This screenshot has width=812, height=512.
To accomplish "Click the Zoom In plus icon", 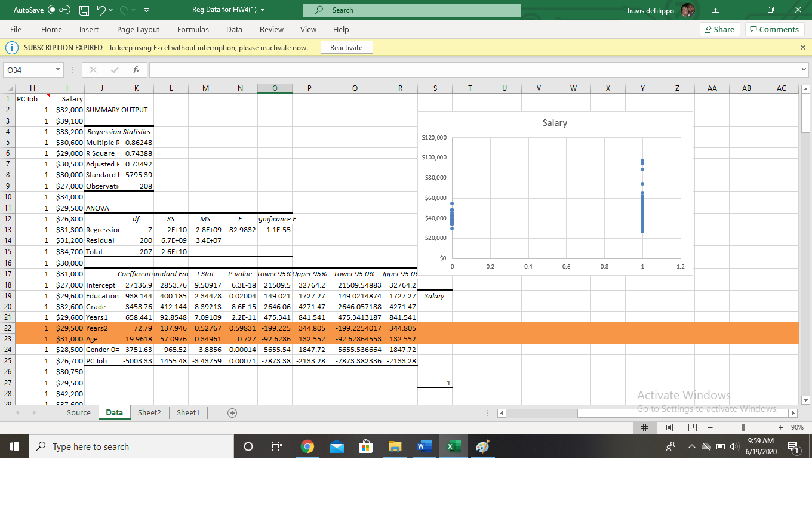I will pyautogui.click(x=780, y=427).
